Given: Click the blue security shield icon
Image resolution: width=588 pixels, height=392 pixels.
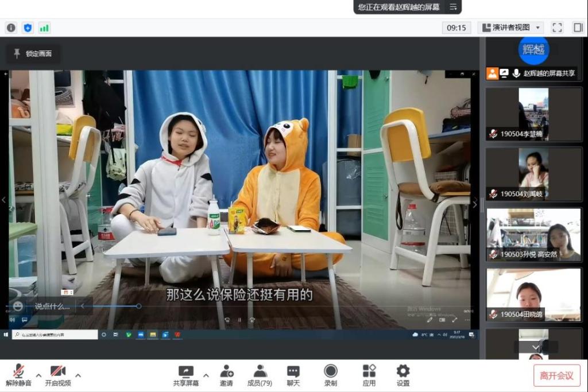Looking at the screenshot, I should pyautogui.click(x=28, y=28).
